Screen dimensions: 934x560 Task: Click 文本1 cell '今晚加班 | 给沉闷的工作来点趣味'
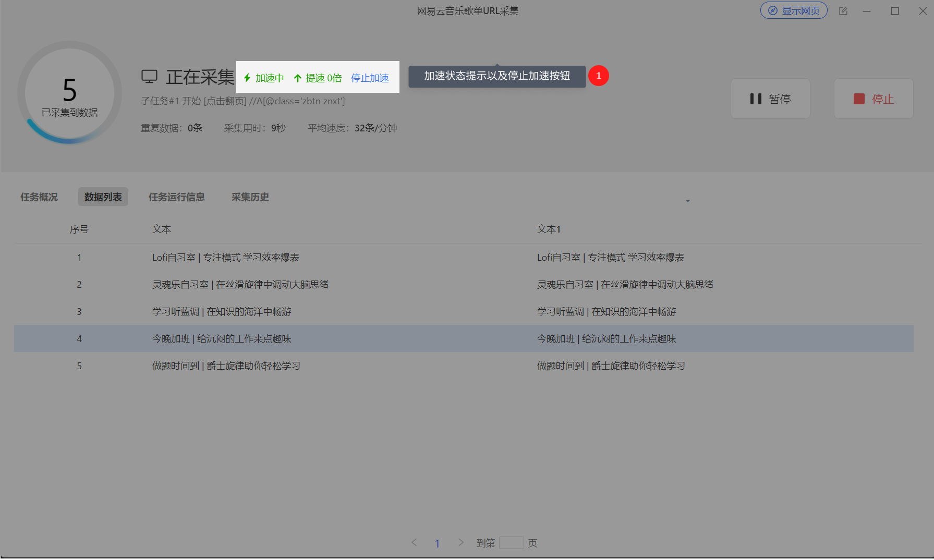[x=607, y=338]
